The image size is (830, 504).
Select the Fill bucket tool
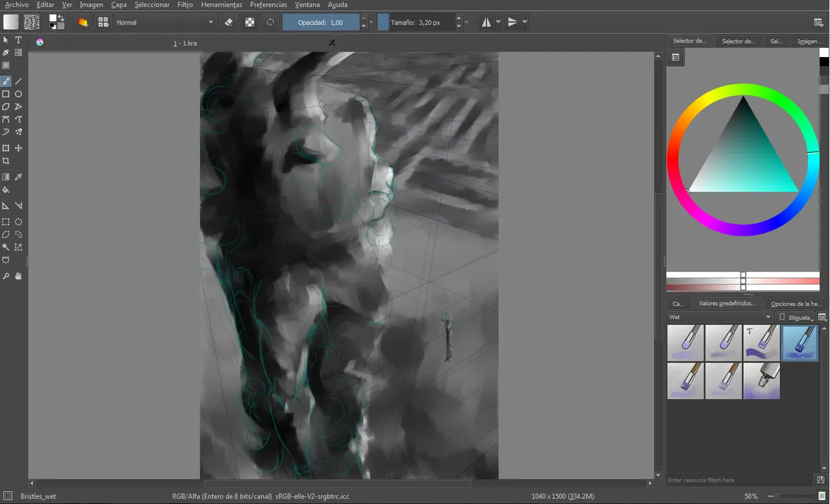tap(6, 190)
